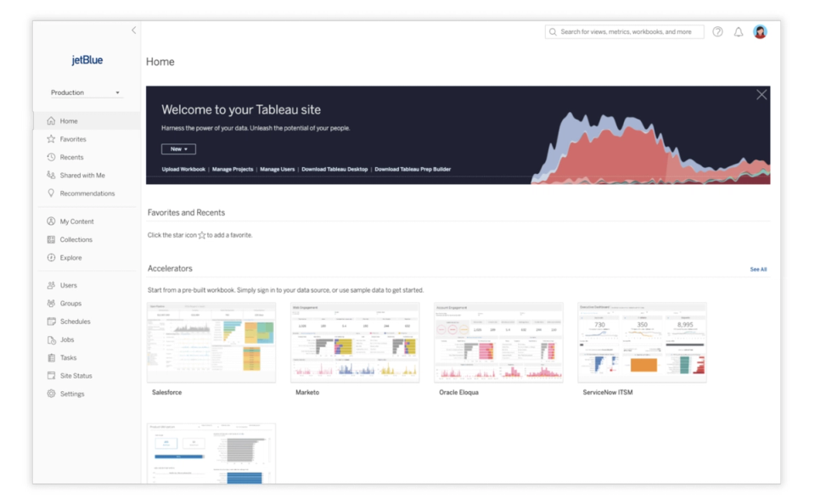Click Download Tableau Desktop link
Screen dimensions: 815x504
[x=334, y=170]
